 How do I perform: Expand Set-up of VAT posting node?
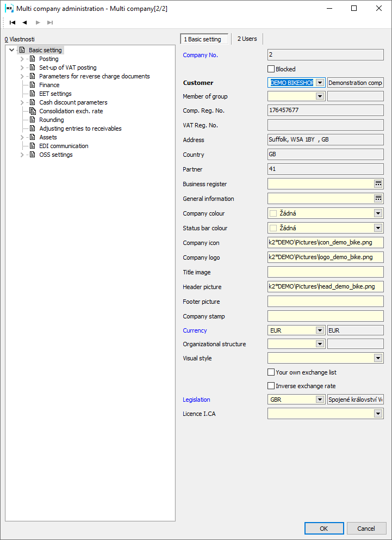click(x=22, y=67)
